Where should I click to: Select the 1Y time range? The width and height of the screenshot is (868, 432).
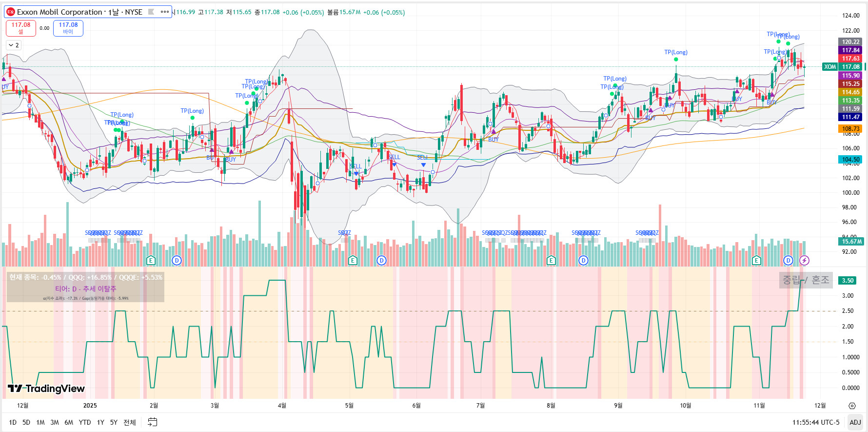pyautogui.click(x=100, y=422)
